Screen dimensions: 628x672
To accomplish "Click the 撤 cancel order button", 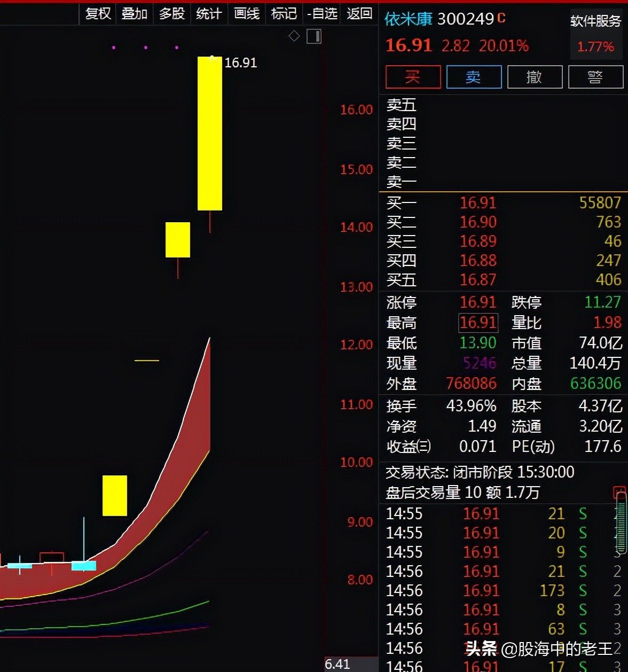I will coord(535,77).
